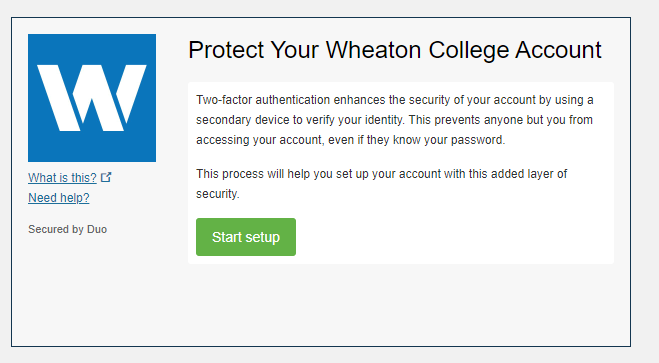This screenshot has width=659, height=363.
Task: Click the Secured by Duo text
Action: [68, 229]
